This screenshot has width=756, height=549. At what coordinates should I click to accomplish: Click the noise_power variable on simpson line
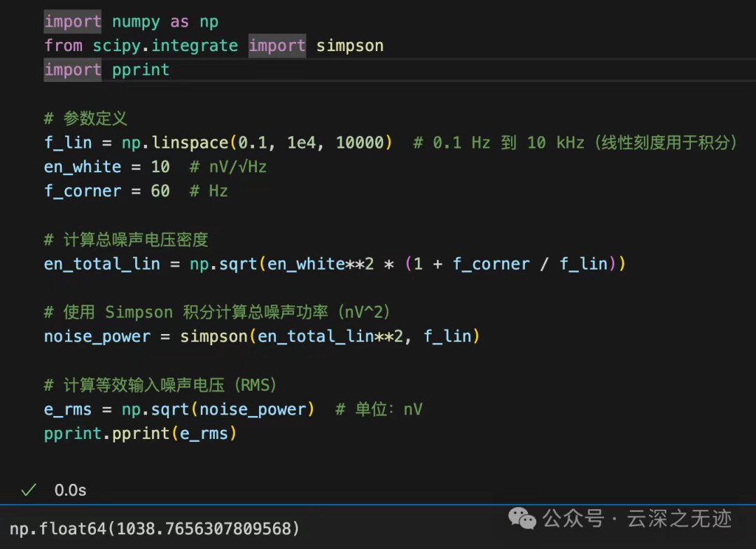click(97, 337)
